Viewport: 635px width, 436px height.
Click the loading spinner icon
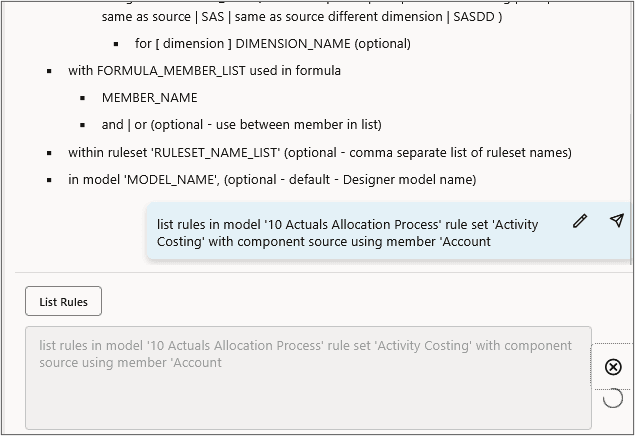(x=614, y=398)
